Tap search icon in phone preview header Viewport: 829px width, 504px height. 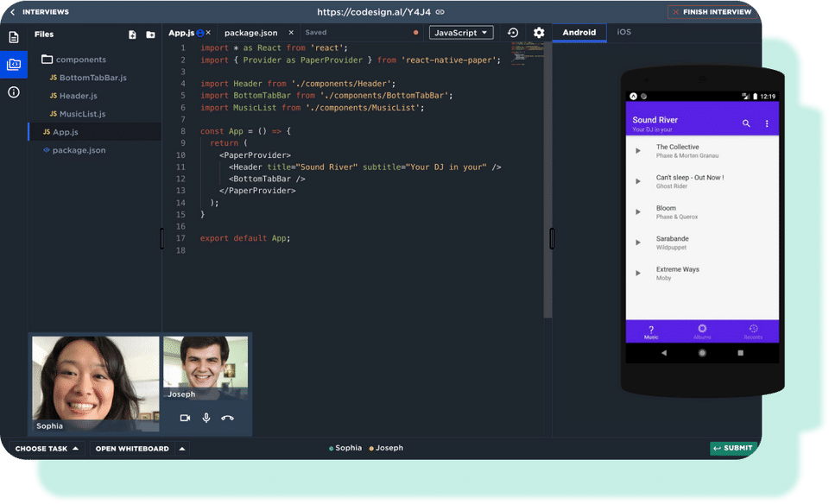[x=746, y=123]
